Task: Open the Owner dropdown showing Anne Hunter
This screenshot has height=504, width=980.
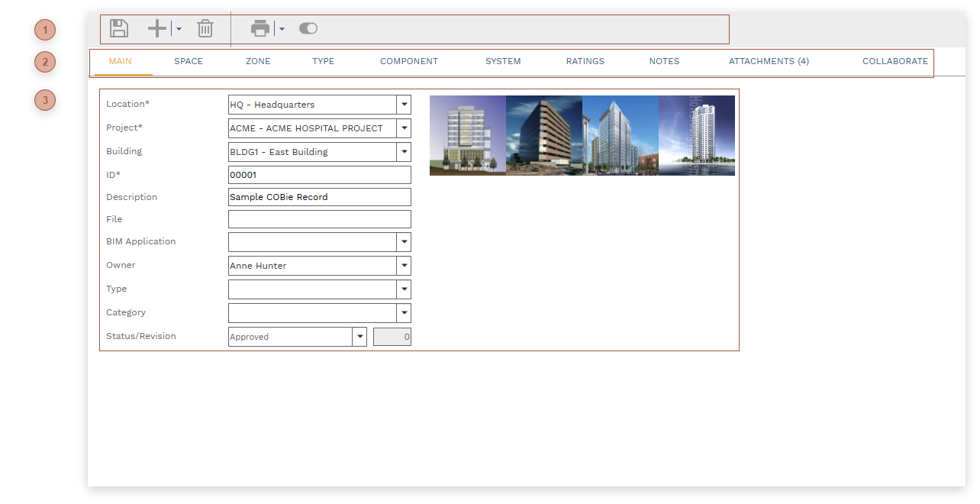Action: 404,265
